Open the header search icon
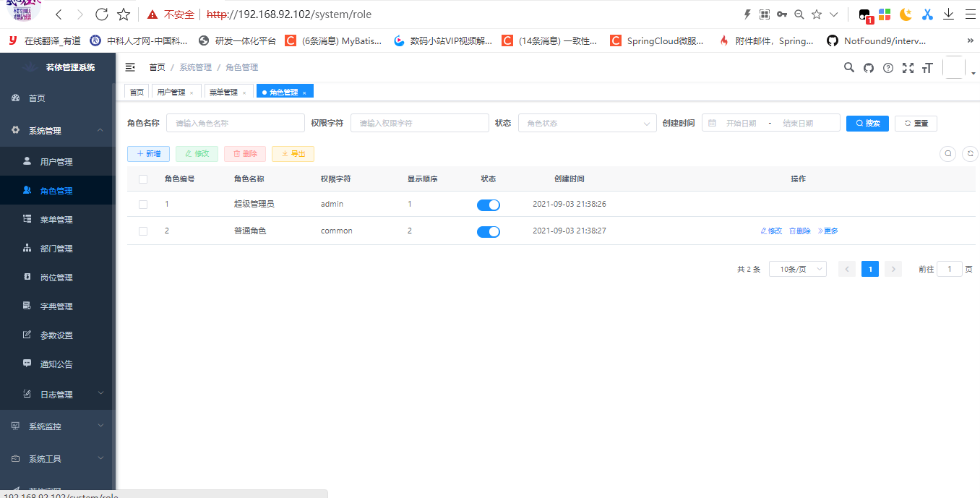Image resolution: width=980 pixels, height=498 pixels. point(849,67)
